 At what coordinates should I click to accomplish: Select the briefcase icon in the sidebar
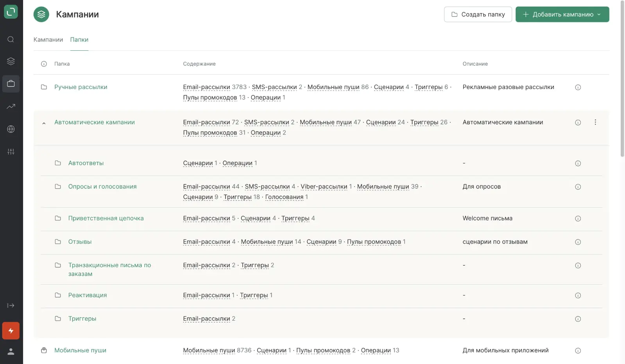coord(11,84)
